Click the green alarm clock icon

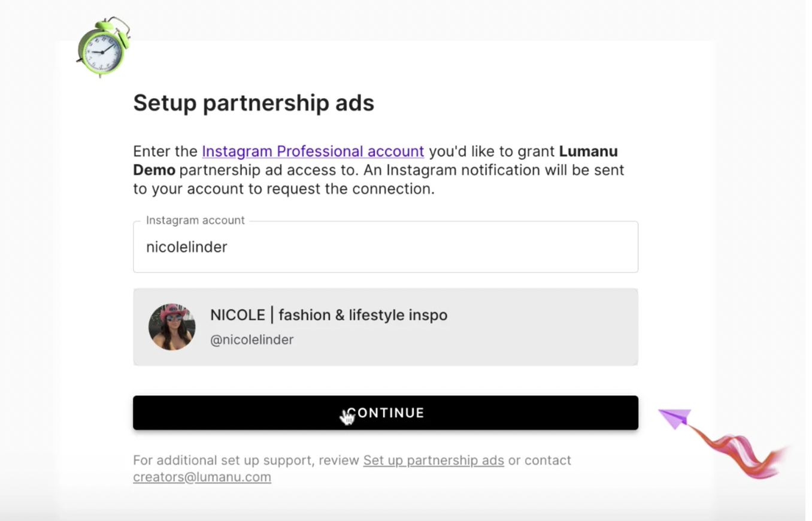103,48
